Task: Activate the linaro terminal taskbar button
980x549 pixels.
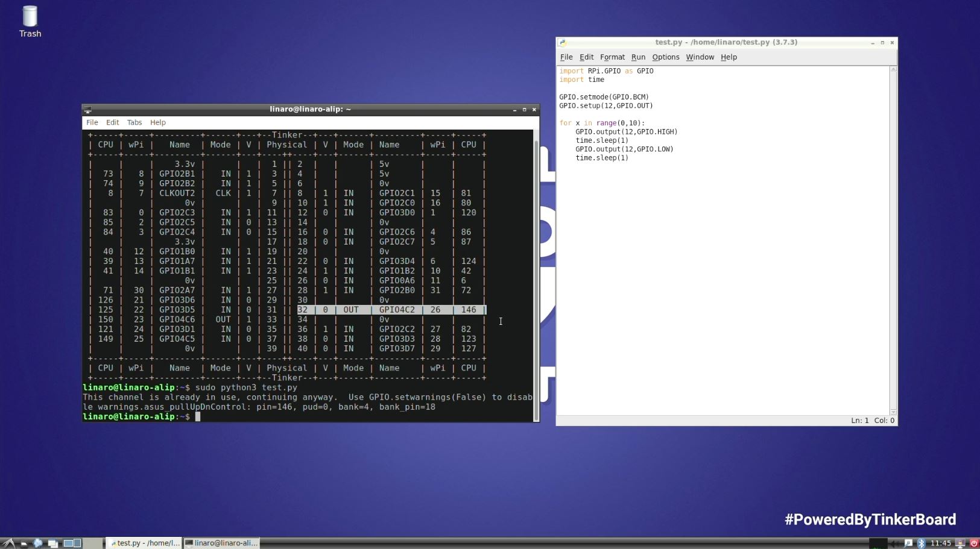Action: [x=221, y=543]
